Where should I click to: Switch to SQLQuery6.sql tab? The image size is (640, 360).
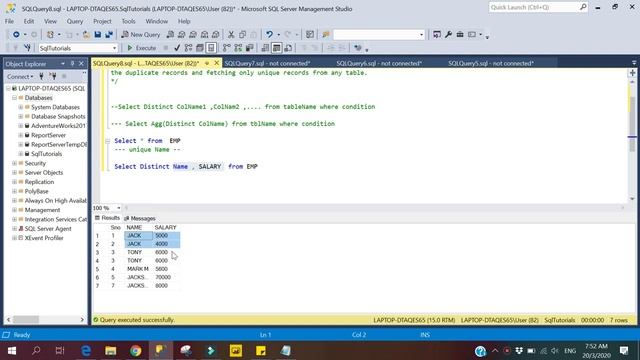[x=379, y=63]
